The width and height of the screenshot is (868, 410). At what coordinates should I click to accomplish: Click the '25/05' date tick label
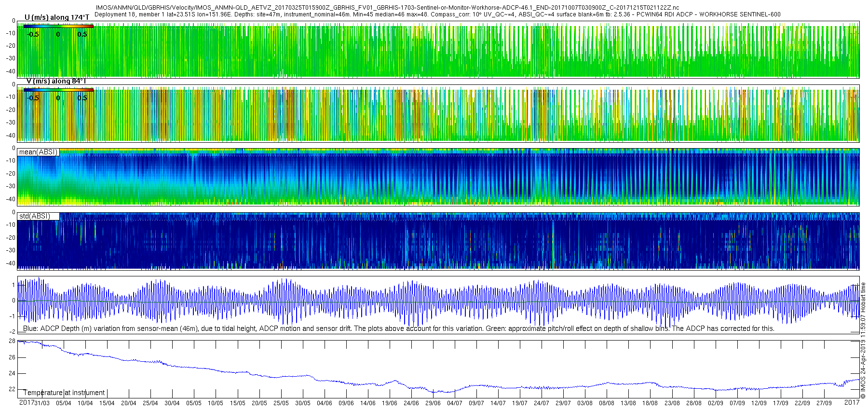pos(281,403)
